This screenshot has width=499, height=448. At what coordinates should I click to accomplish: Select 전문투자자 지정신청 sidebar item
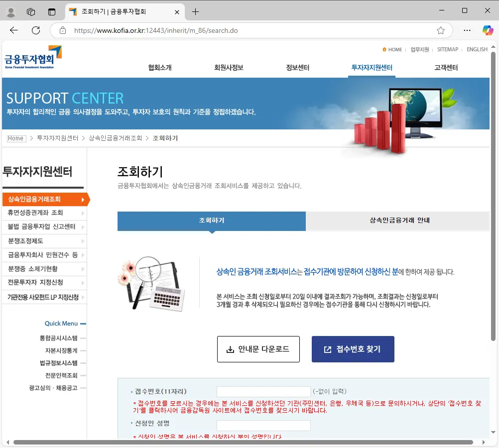tap(44, 283)
